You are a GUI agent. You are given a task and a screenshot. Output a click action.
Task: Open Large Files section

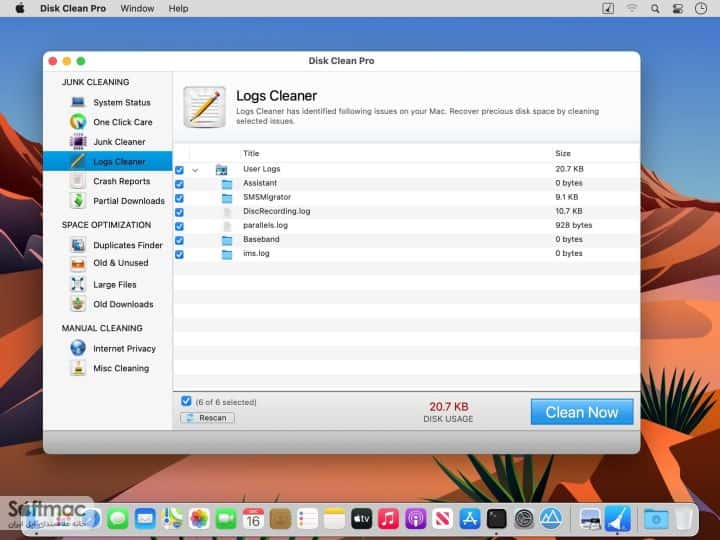pyautogui.click(x=114, y=285)
